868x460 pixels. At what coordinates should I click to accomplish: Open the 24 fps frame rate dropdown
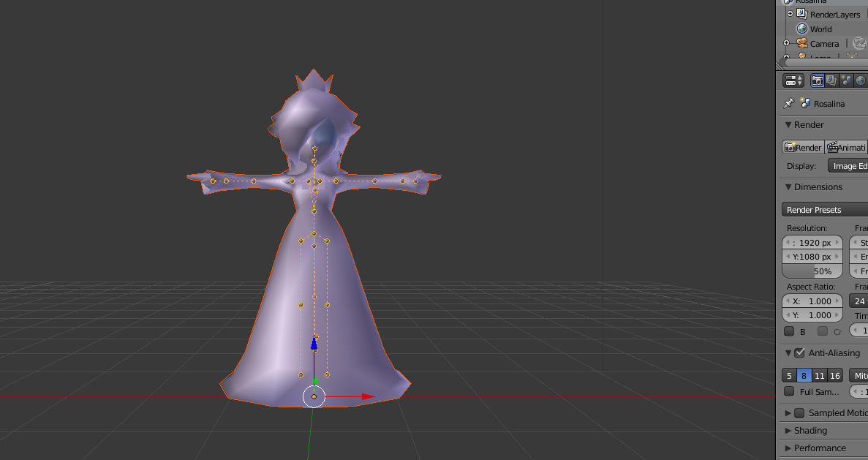858,301
